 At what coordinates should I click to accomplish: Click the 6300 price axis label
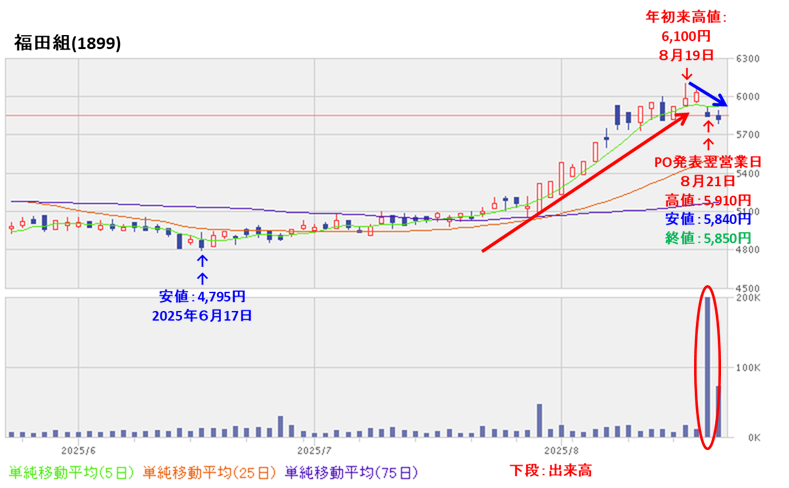[x=748, y=59]
